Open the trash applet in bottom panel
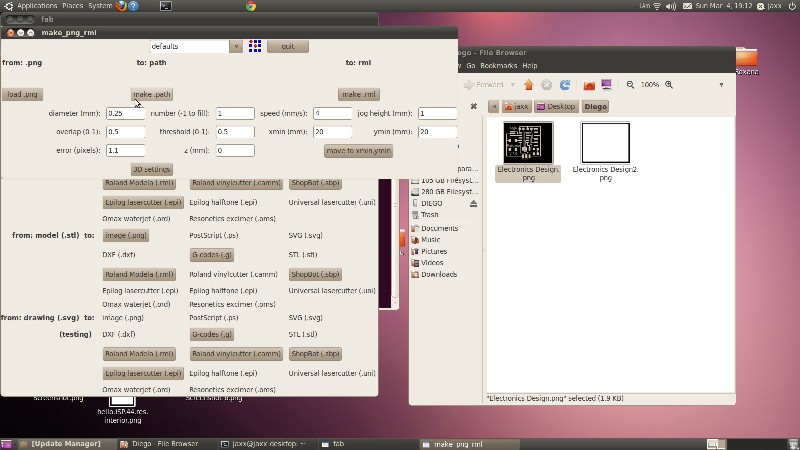The height and width of the screenshot is (450, 800). pyautogui.click(x=792, y=444)
